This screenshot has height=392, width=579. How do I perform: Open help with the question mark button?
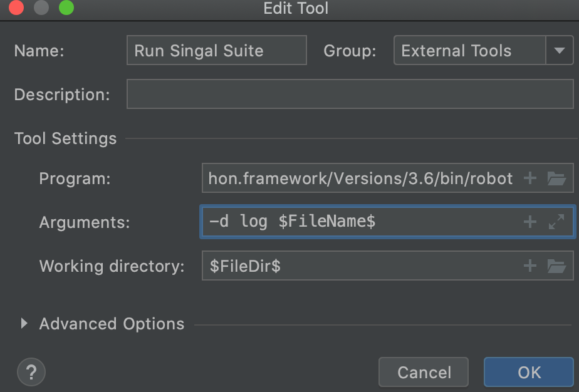[31, 372]
